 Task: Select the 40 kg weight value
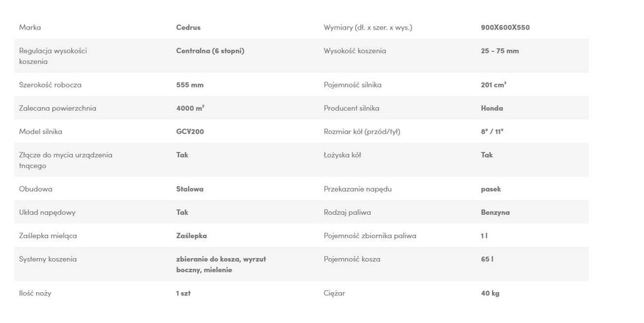pyautogui.click(x=490, y=293)
